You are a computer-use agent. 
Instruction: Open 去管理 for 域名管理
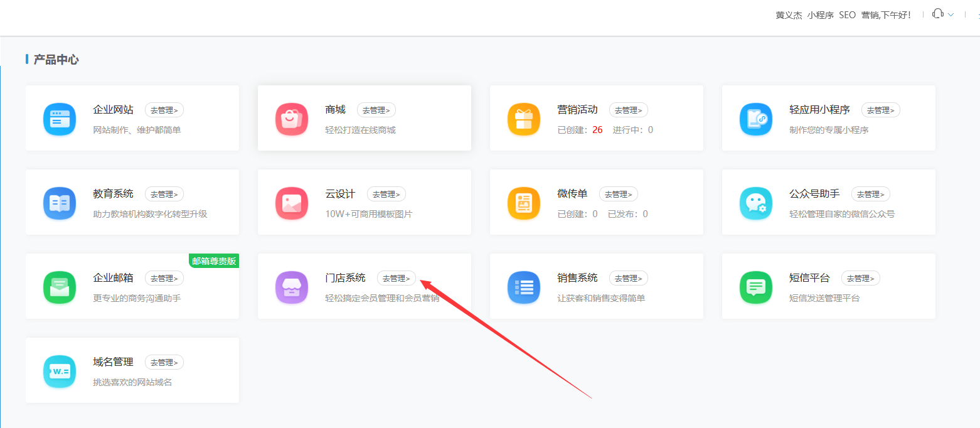point(164,362)
